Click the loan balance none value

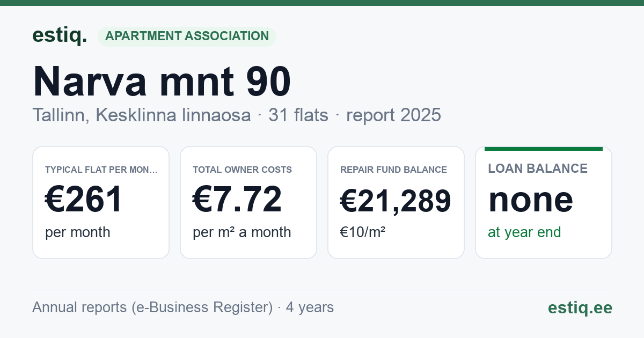[x=531, y=200]
